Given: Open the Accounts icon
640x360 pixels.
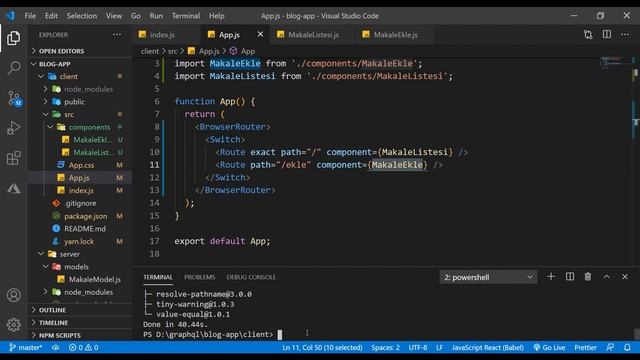Looking at the screenshot, I should tap(13, 295).
